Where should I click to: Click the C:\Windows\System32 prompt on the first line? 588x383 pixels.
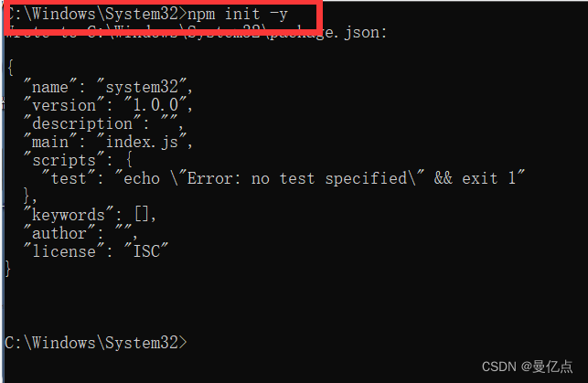(95, 15)
